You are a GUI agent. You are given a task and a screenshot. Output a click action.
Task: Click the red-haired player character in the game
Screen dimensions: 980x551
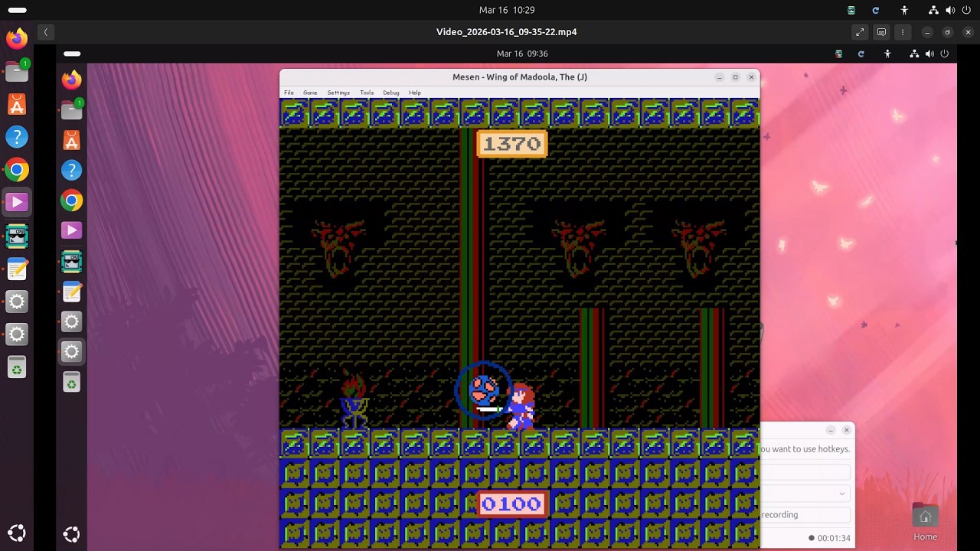[x=521, y=406]
